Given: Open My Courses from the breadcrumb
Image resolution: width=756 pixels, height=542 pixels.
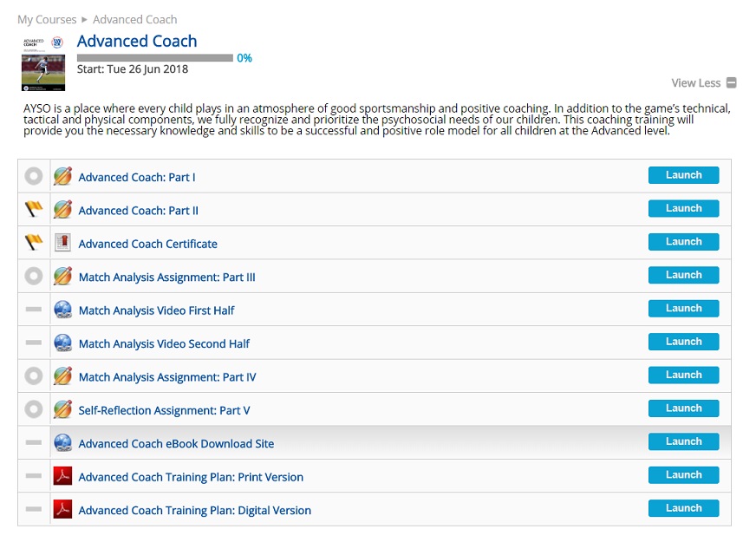Looking at the screenshot, I should click(x=46, y=18).
